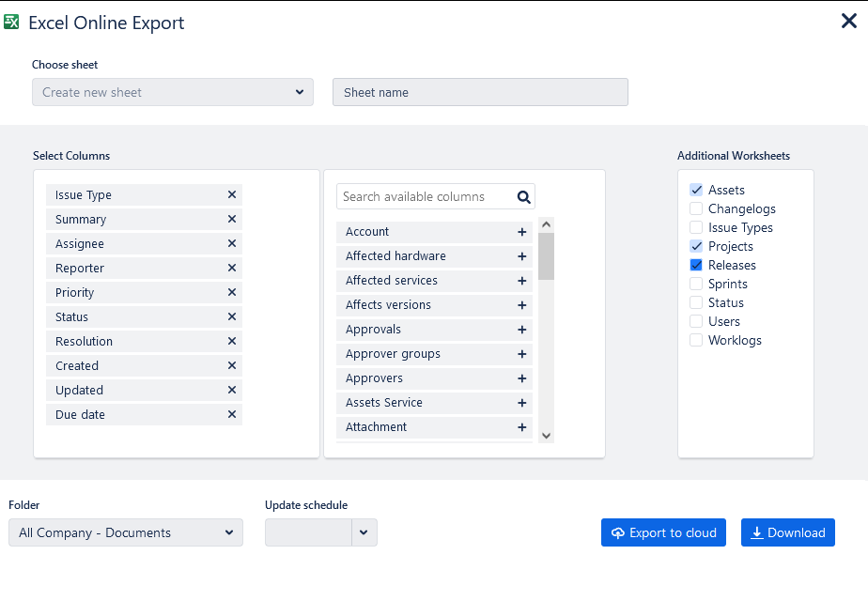Add the Account column
868x601 pixels.
pos(521,232)
